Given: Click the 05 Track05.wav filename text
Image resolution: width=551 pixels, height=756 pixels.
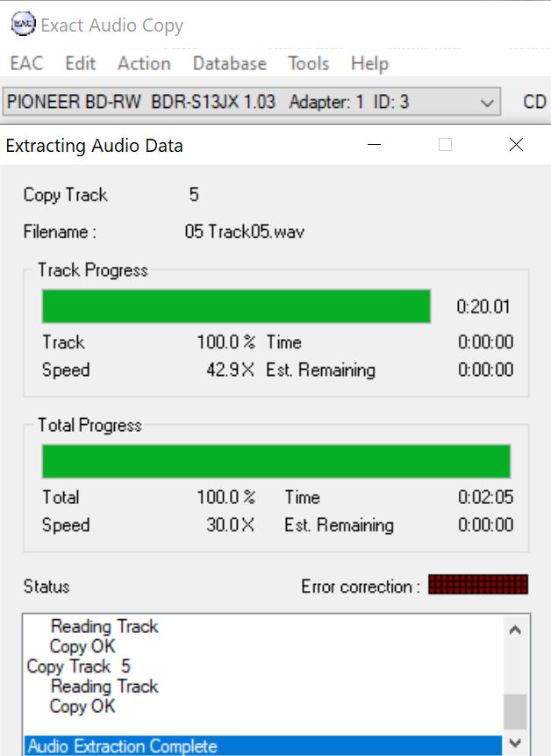Looking at the screenshot, I should [245, 233].
